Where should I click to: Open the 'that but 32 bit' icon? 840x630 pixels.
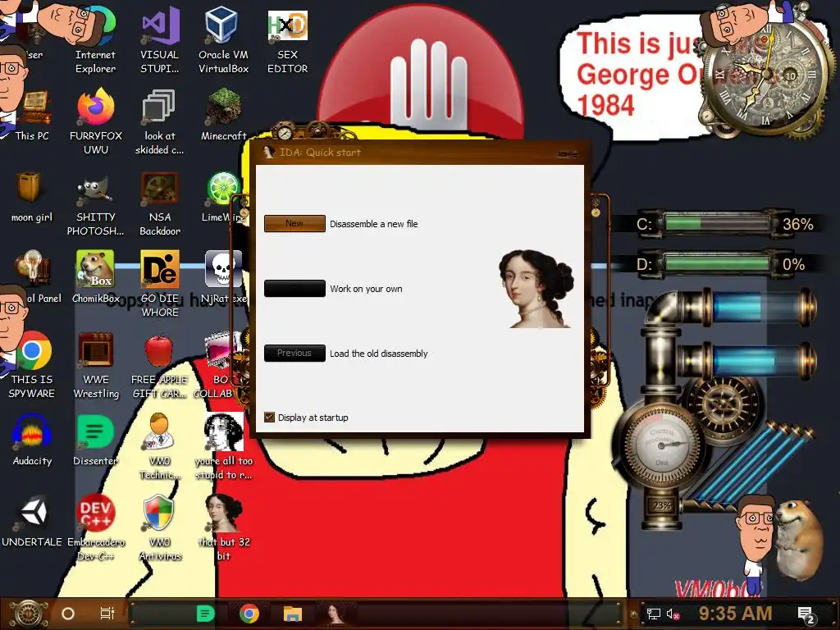tap(223, 528)
